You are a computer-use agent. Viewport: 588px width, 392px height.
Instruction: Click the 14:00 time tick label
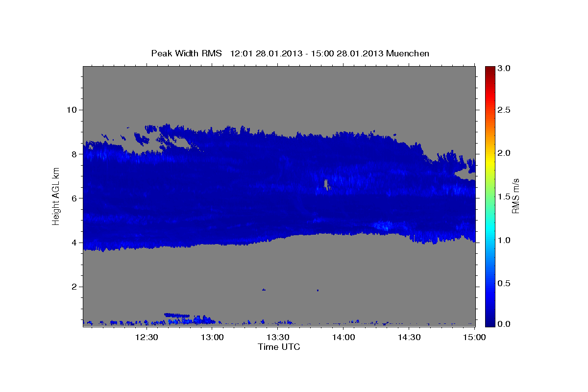[x=343, y=337]
